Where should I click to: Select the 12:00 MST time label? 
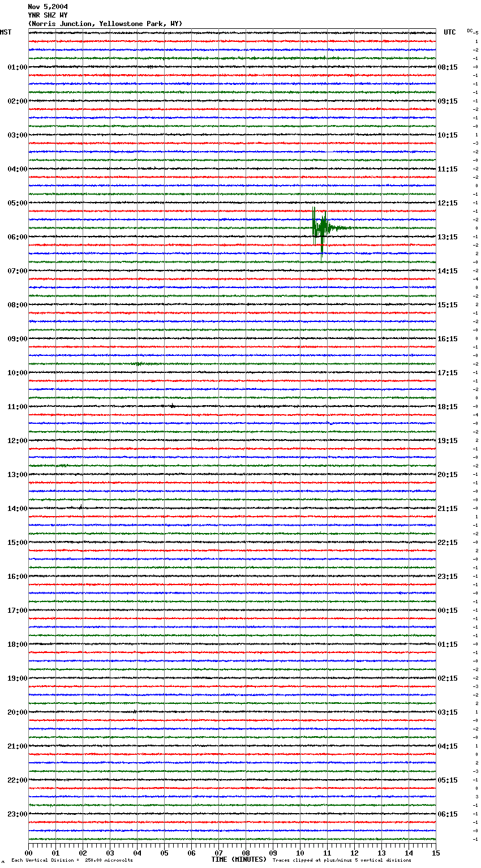point(18,441)
